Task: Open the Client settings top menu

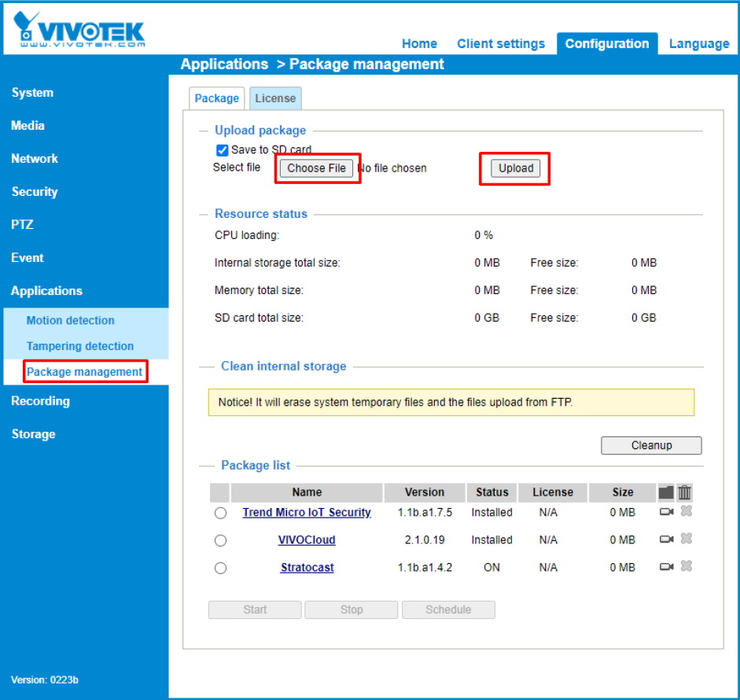Action: (x=501, y=44)
